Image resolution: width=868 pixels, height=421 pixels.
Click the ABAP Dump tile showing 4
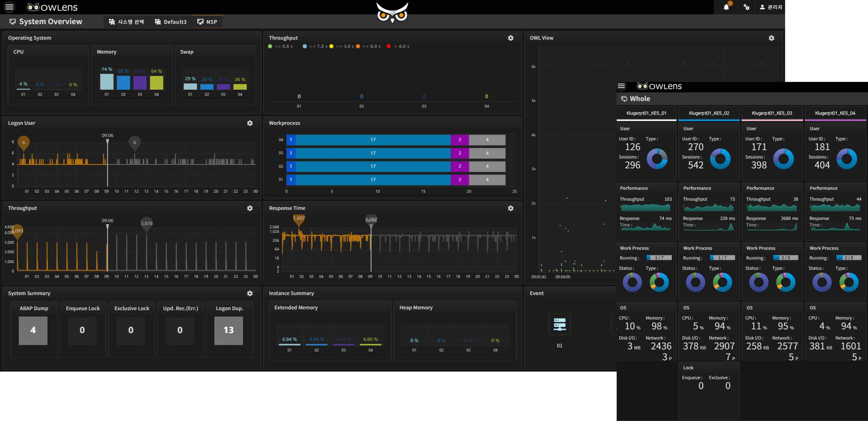coord(33,330)
